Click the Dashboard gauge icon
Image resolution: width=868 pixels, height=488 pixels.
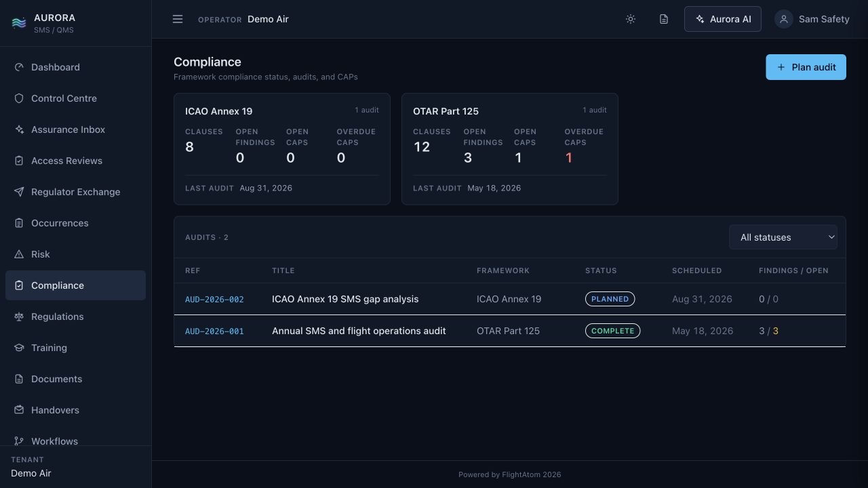point(19,67)
